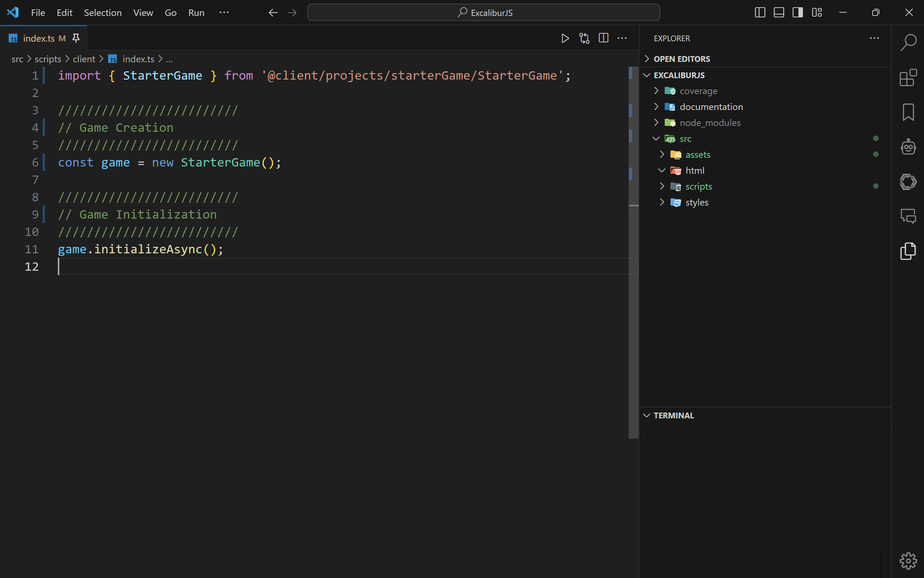
Task: Click the index.ts breadcrumb segment
Action: (x=138, y=59)
